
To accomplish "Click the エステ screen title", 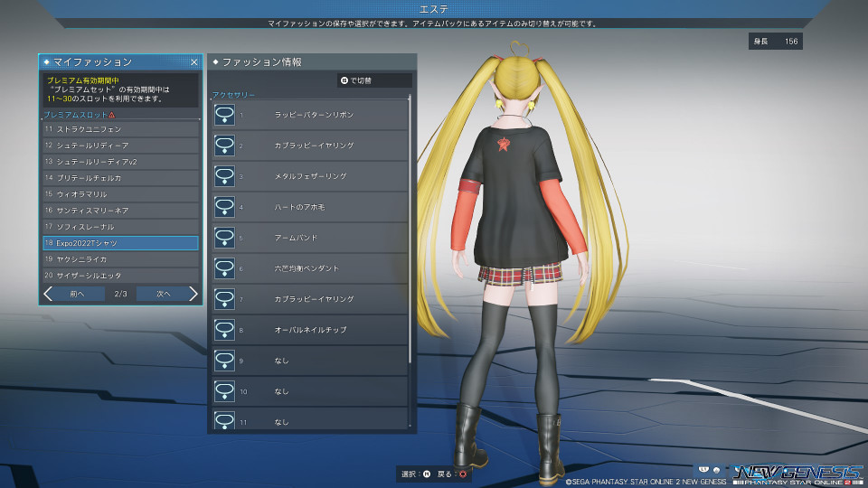I will [433, 9].
